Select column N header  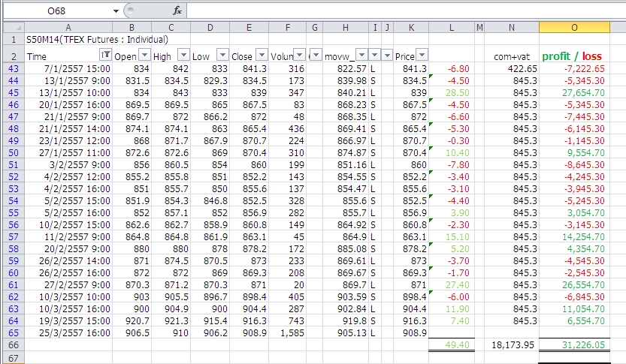pyautogui.click(x=512, y=28)
